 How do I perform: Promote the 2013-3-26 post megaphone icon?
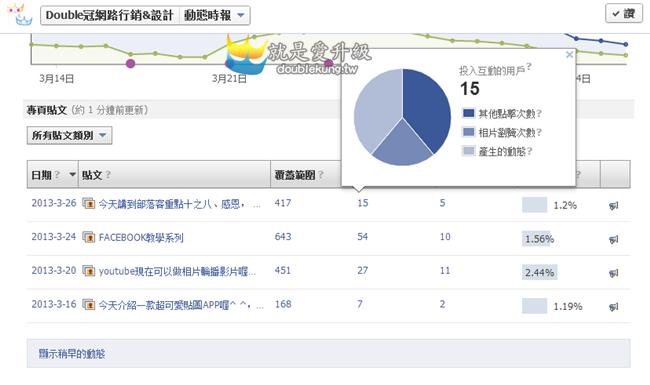(614, 206)
